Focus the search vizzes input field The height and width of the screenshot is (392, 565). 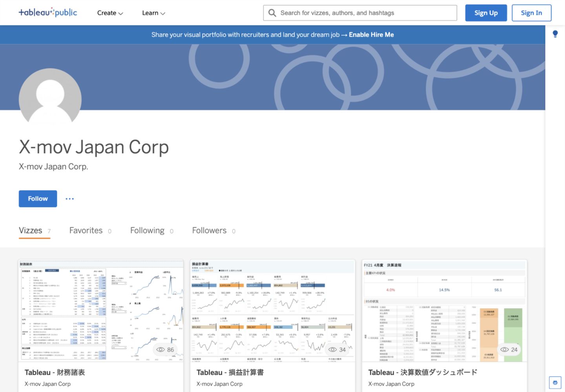click(360, 13)
